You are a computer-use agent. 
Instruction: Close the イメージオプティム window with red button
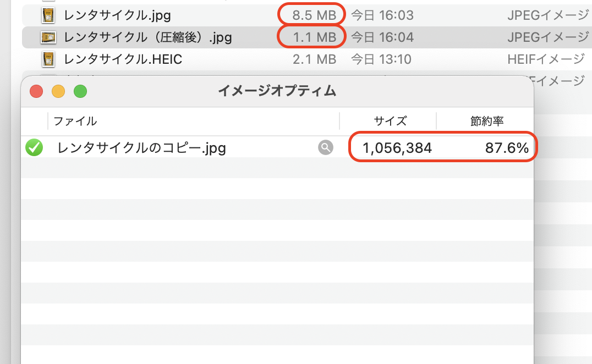tap(36, 91)
